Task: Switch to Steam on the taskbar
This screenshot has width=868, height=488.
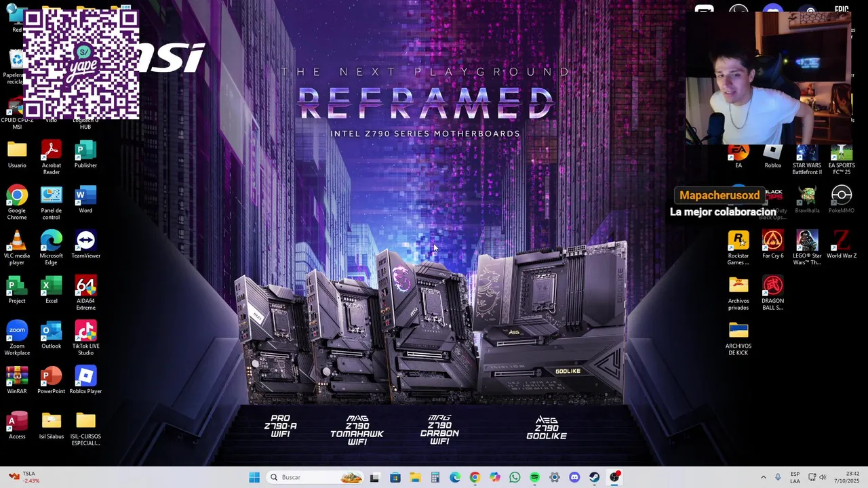Action: pyautogui.click(x=595, y=477)
